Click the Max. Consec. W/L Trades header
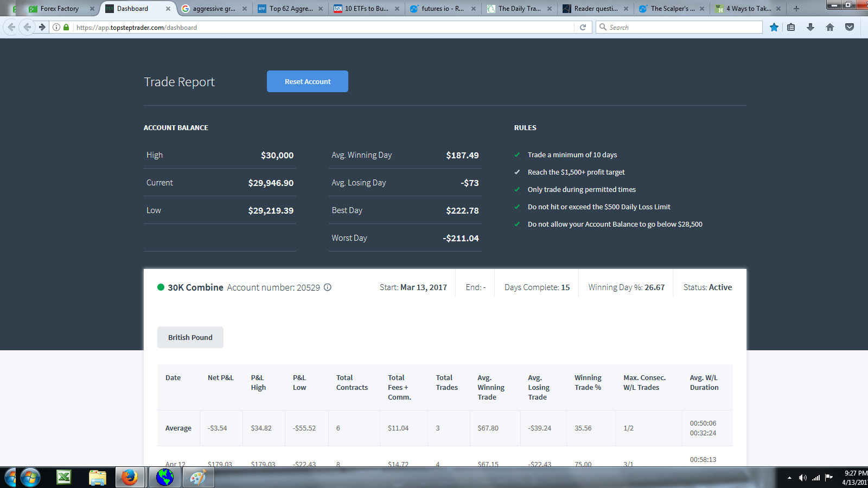Screen dimensions: 868x488 point(644,383)
